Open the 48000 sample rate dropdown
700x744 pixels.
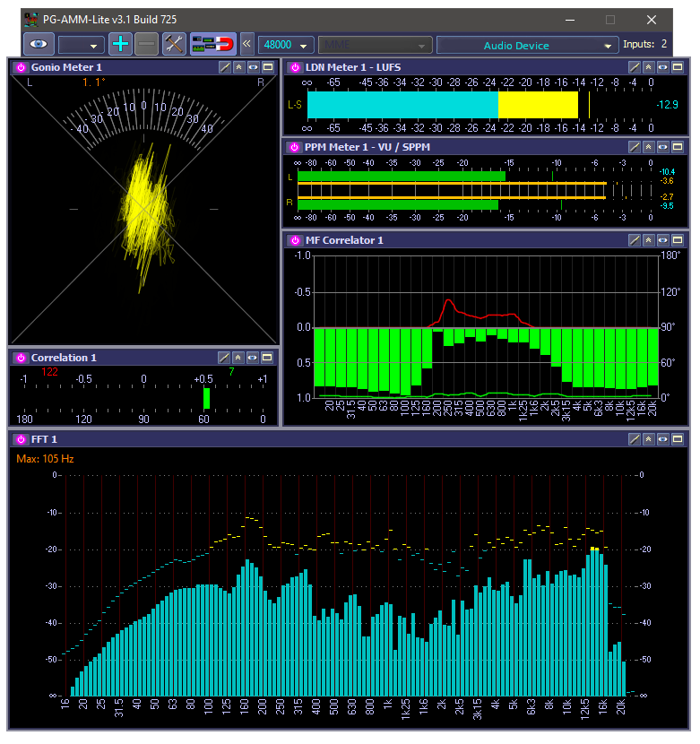pos(286,45)
